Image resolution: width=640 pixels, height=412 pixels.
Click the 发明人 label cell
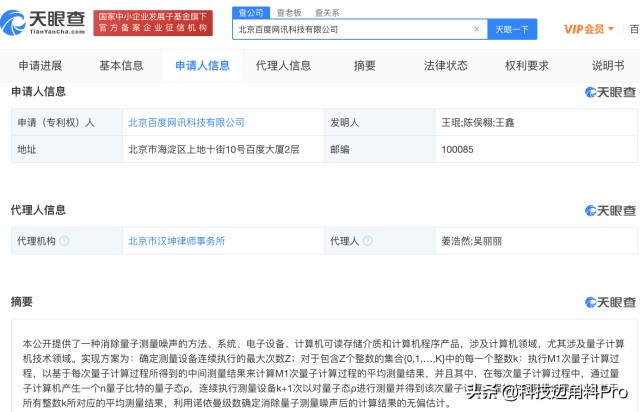tap(380, 122)
